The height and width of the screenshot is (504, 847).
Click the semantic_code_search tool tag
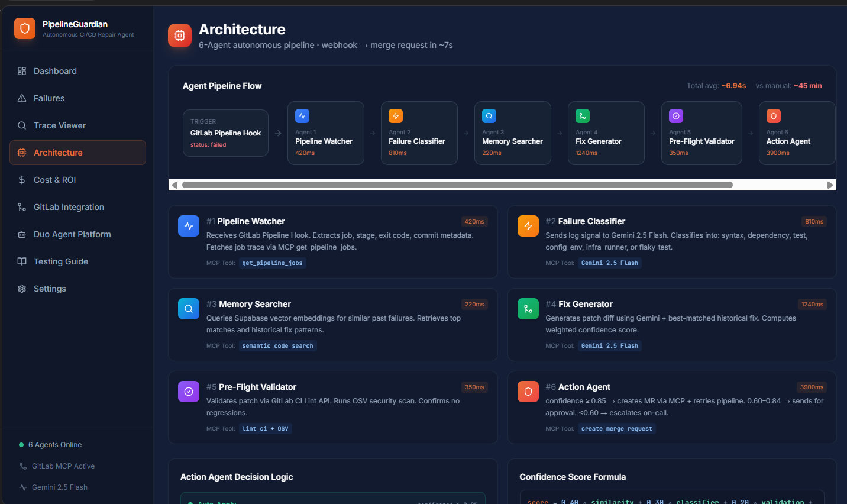click(x=277, y=346)
